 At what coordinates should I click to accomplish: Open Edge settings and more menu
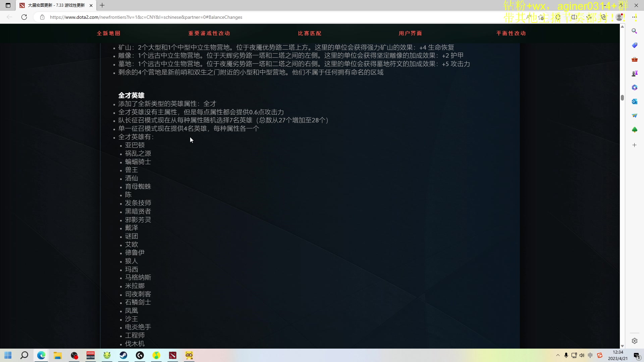click(x=634, y=17)
